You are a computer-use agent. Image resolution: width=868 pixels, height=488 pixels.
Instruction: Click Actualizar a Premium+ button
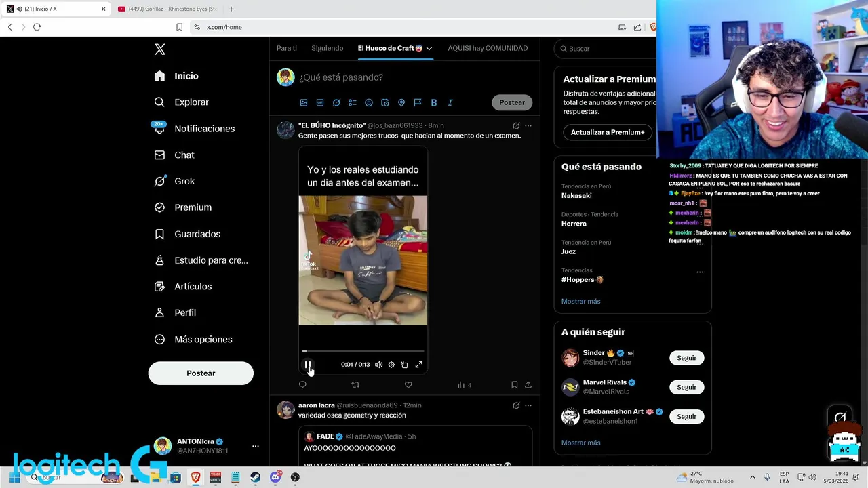pyautogui.click(x=608, y=132)
